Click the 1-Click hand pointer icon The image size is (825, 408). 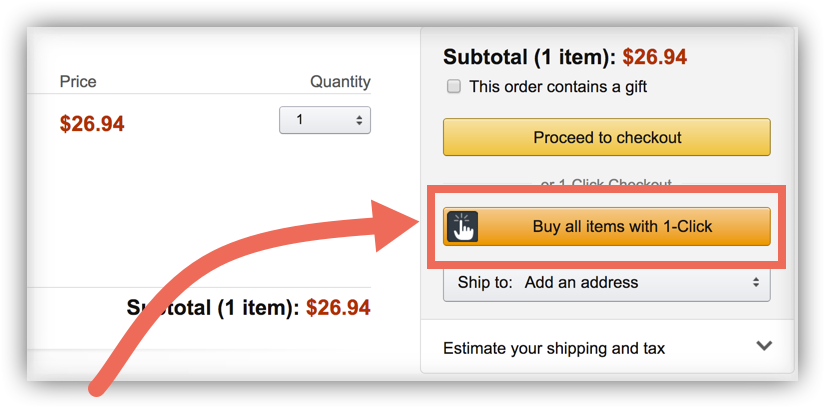click(x=462, y=227)
